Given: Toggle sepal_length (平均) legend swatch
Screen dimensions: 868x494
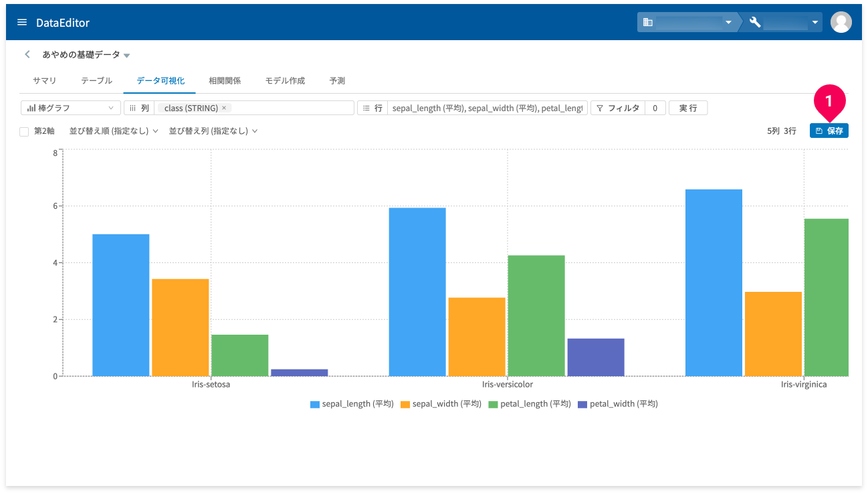Looking at the screenshot, I should coord(315,404).
